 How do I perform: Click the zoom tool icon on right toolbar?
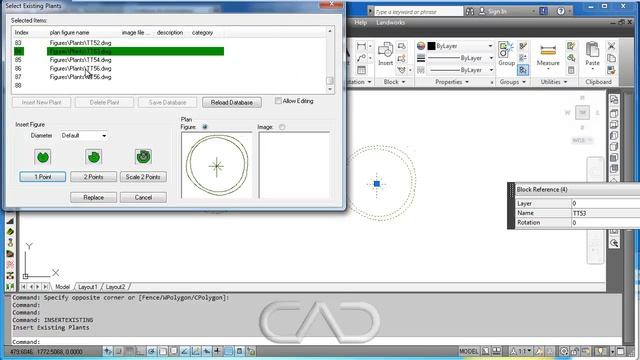click(614, 243)
